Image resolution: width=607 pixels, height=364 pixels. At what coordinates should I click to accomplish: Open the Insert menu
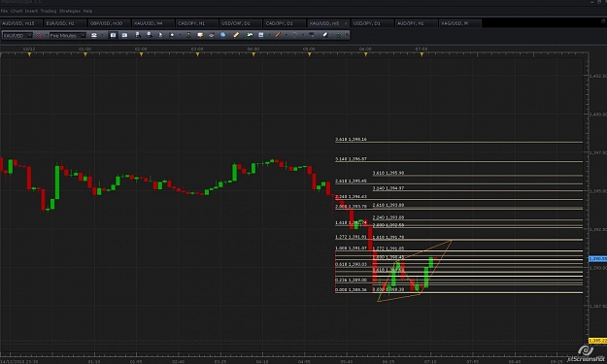31,11
